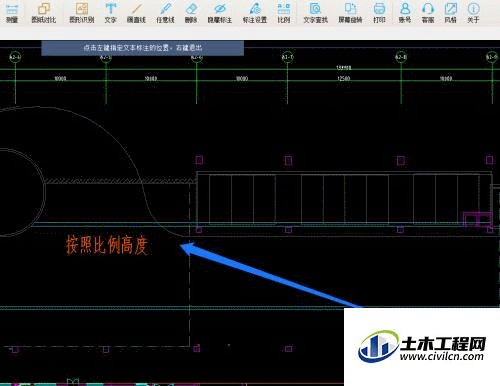Select the 任意线 freehand line tool
Image resolution: width=500 pixels, height=386 pixels.
point(166,13)
